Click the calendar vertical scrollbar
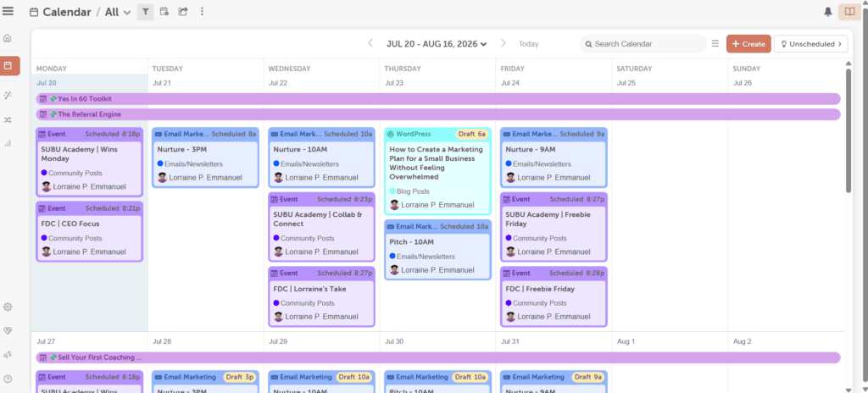868x393 pixels. pyautogui.click(x=848, y=130)
